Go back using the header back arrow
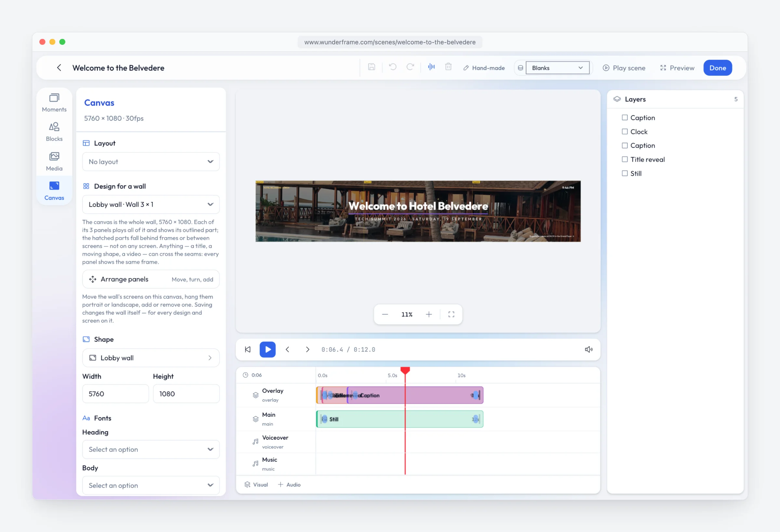This screenshot has height=532, width=780. tap(59, 68)
